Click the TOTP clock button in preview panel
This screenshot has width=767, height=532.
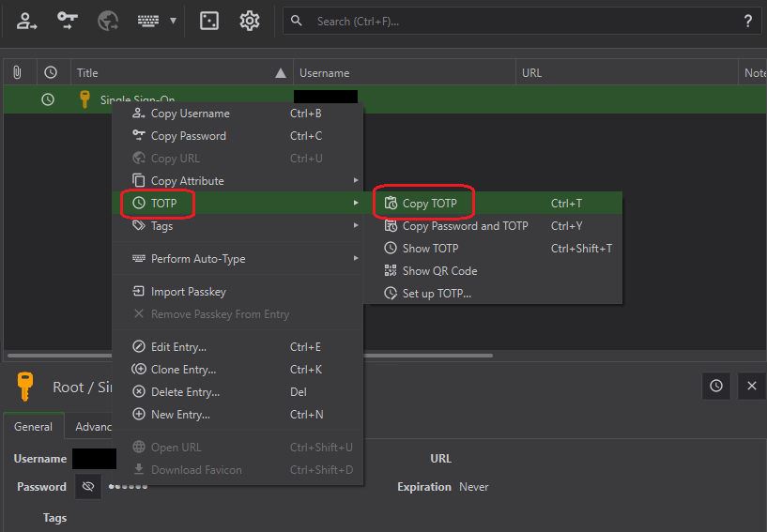[716, 387]
